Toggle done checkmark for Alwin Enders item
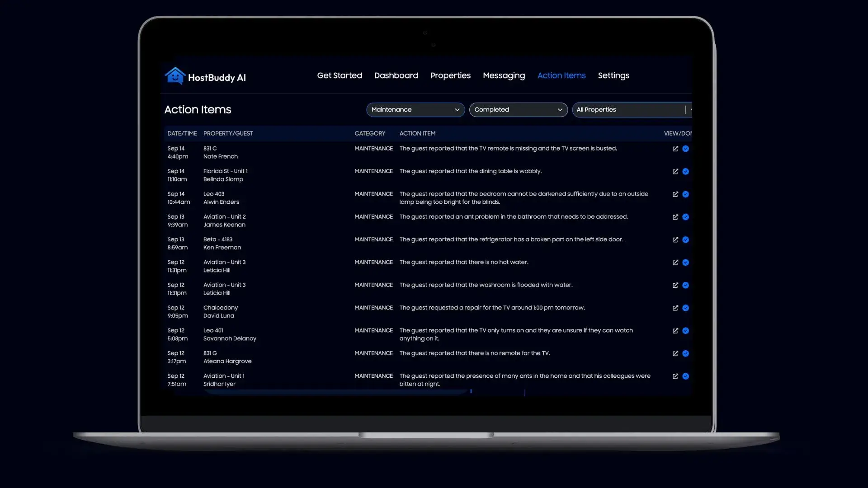 [x=685, y=194]
